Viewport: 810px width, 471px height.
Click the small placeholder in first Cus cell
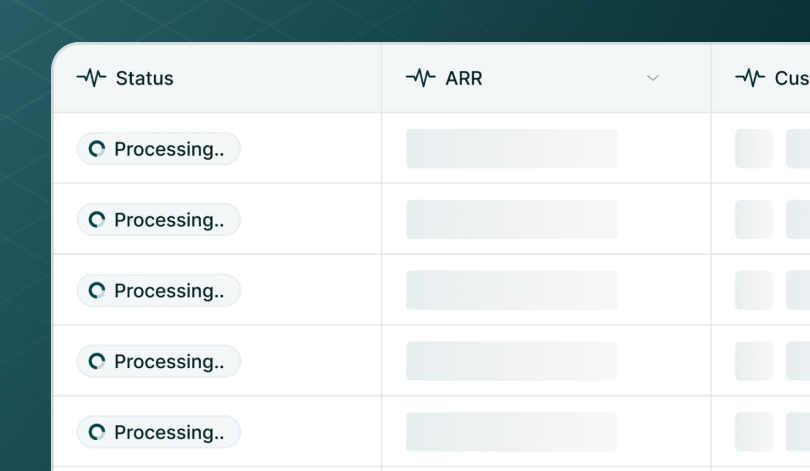[754, 149]
